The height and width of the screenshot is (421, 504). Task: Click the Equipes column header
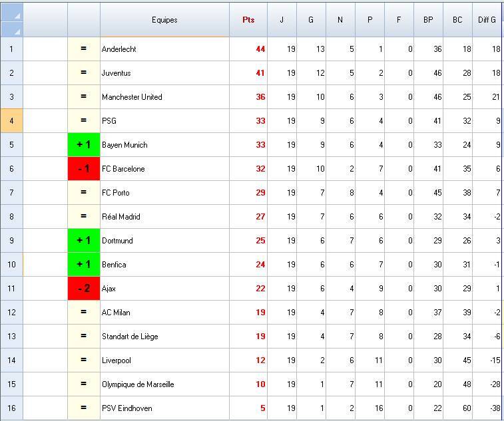(164, 20)
